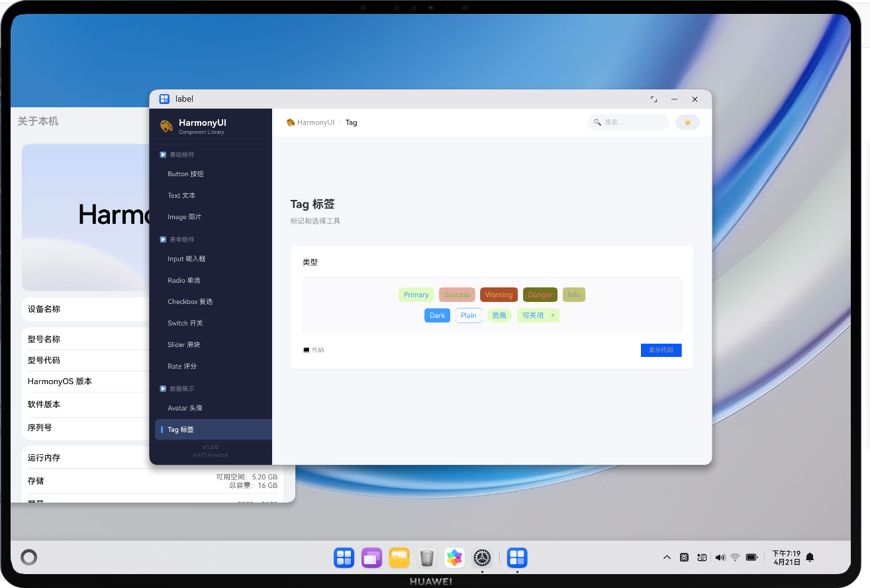The image size is (870, 588).
Task: Click 序列号 row in 关于本机 window
Action: pos(86,428)
